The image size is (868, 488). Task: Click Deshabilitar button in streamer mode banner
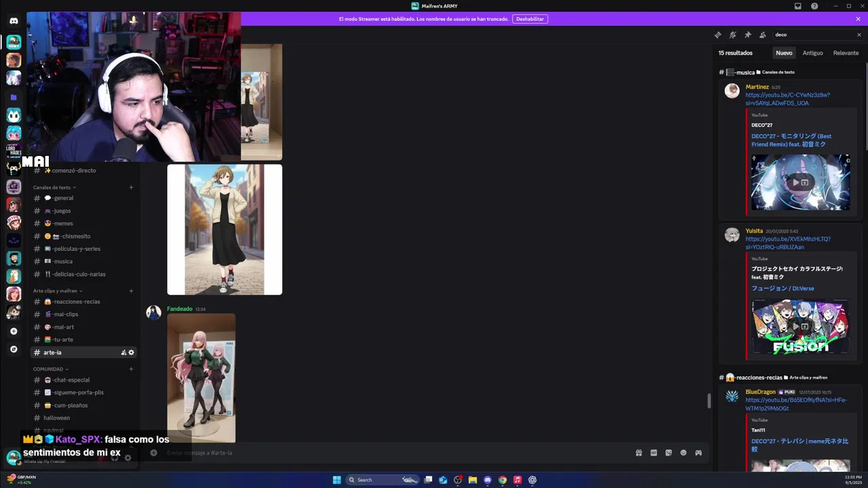(530, 19)
